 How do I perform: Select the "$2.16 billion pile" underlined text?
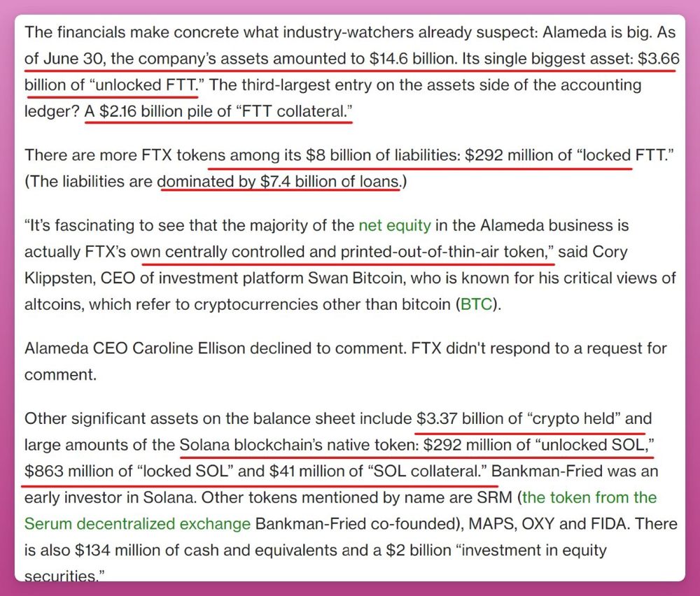point(156,111)
